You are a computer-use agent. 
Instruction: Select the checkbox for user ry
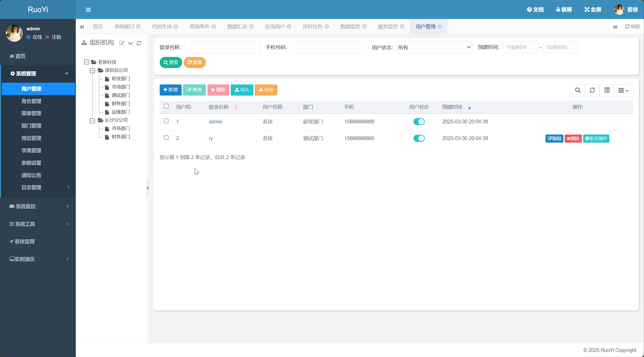point(166,138)
